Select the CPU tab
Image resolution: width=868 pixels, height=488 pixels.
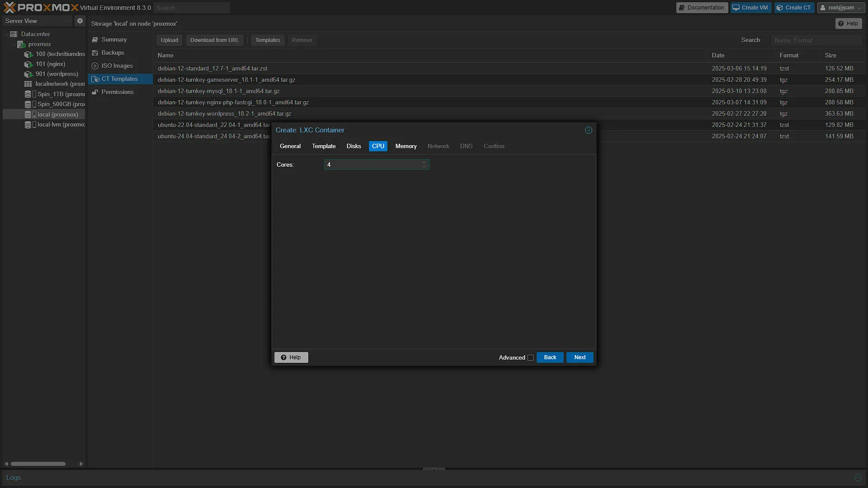[x=378, y=146]
